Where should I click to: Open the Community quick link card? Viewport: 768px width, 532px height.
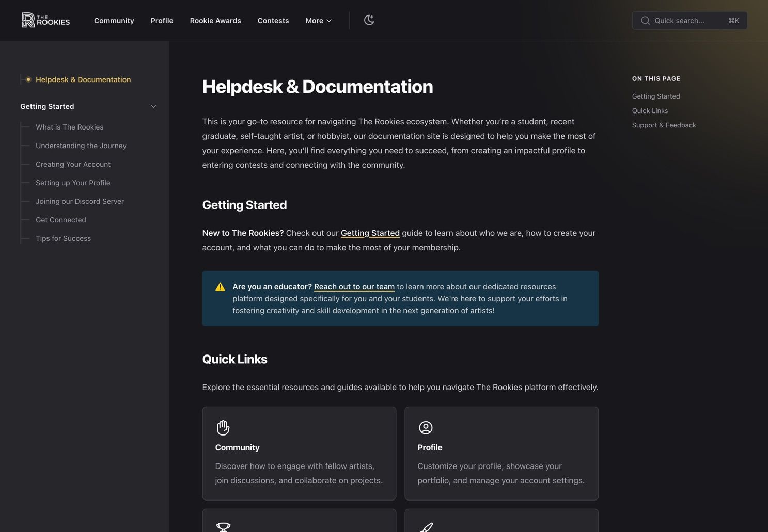click(299, 454)
